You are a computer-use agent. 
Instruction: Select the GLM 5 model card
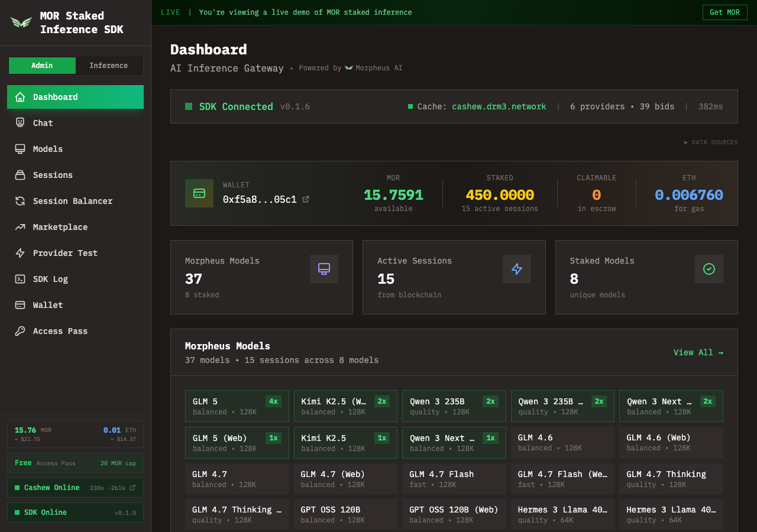(237, 406)
